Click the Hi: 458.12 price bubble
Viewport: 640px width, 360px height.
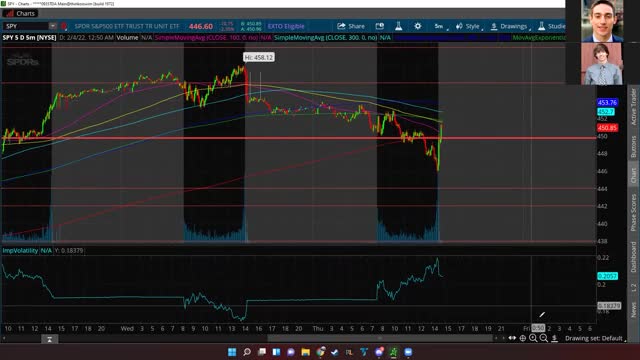coord(259,58)
